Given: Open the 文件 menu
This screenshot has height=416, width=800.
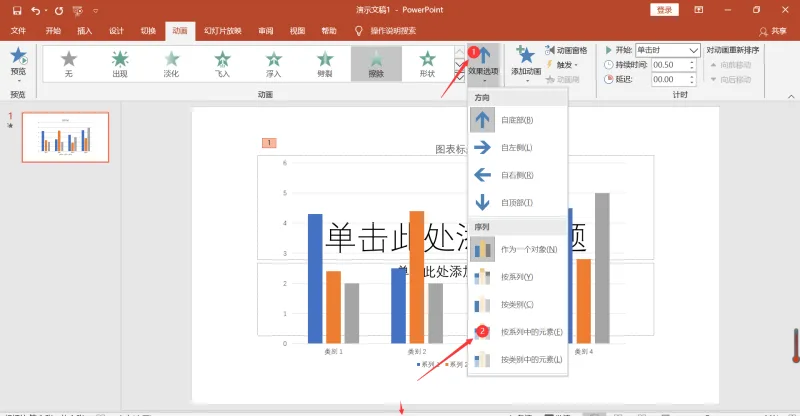Looking at the screenshot, I should click(x=18, y=31).
